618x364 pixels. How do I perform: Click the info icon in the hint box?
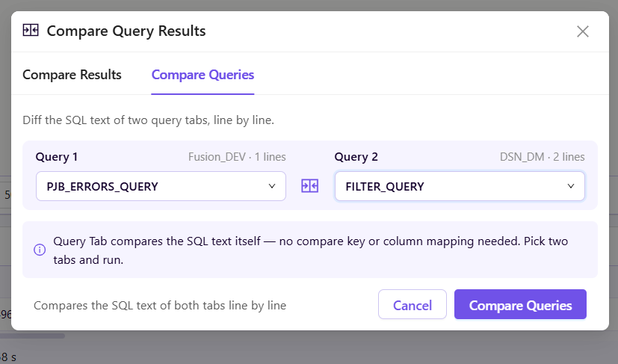click(x=40, y=250)
